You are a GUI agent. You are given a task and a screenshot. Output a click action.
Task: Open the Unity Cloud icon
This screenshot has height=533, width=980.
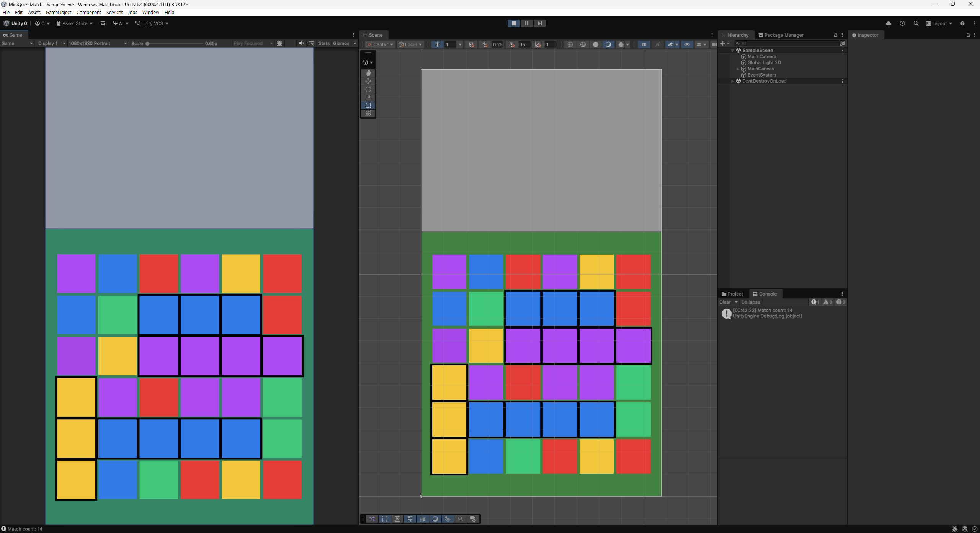coord(889,23)
